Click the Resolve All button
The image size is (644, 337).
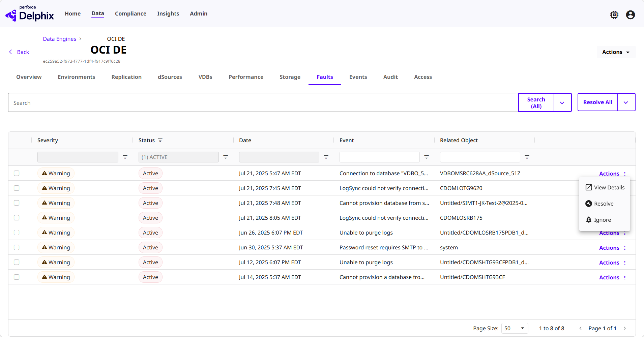pyautogui.click(x=598, y=102)
